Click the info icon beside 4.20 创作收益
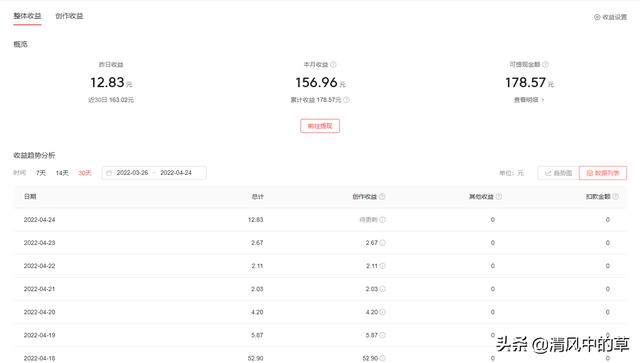Image resolution: width=640 pixels, height=363 pixels. 382,312
